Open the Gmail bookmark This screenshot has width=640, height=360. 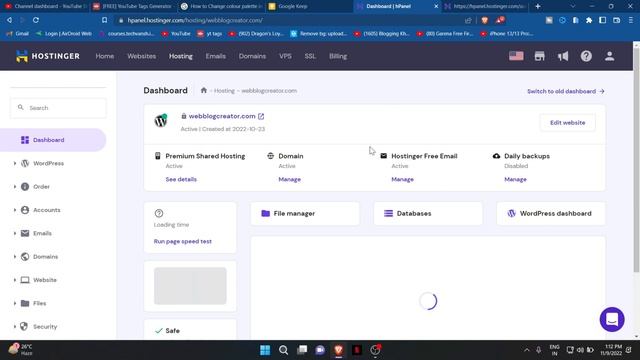click(x=18, y=33)
